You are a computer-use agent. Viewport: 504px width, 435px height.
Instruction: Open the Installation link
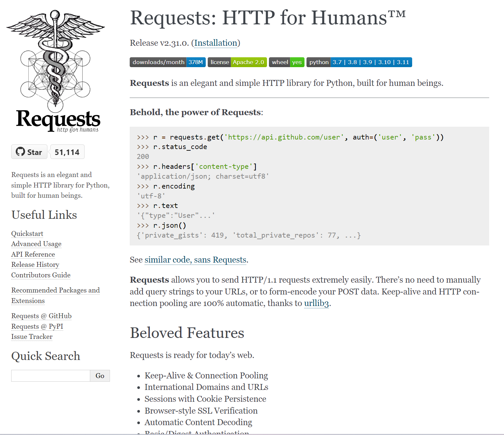coord(216,43)
